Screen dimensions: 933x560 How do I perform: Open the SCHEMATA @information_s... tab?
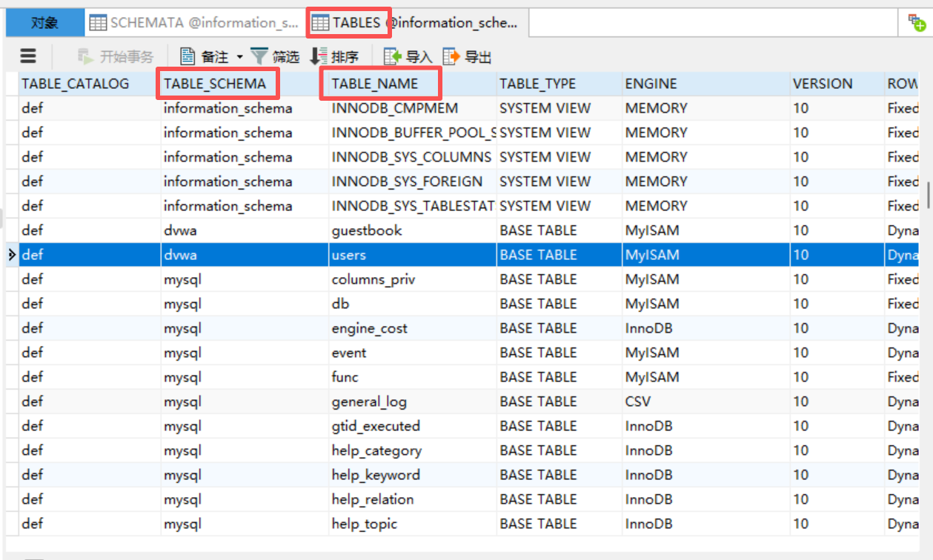pyautogui.click(x=195, y=22)
